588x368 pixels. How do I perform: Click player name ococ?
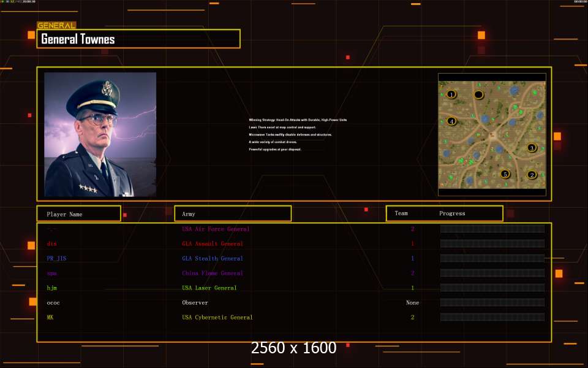pos(53,302)
